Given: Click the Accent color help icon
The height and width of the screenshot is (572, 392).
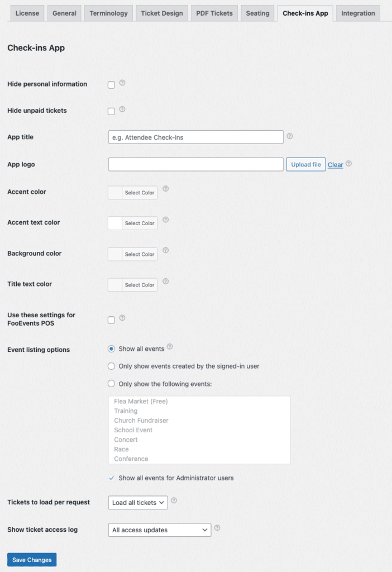Looking at the screenshot, I should 165,189.
